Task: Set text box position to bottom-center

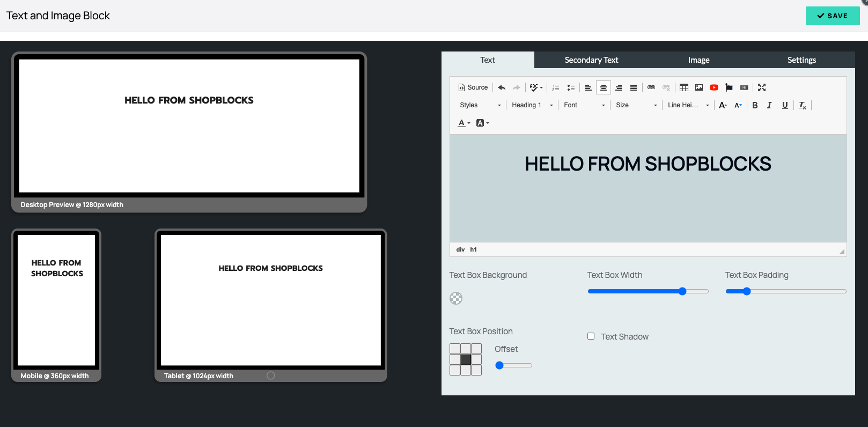Action: (466, 370)
